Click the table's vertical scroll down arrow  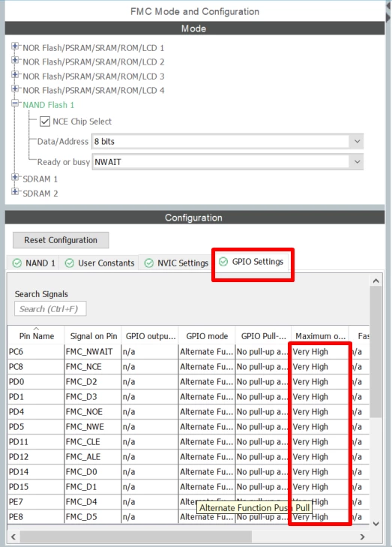[376, 524]
